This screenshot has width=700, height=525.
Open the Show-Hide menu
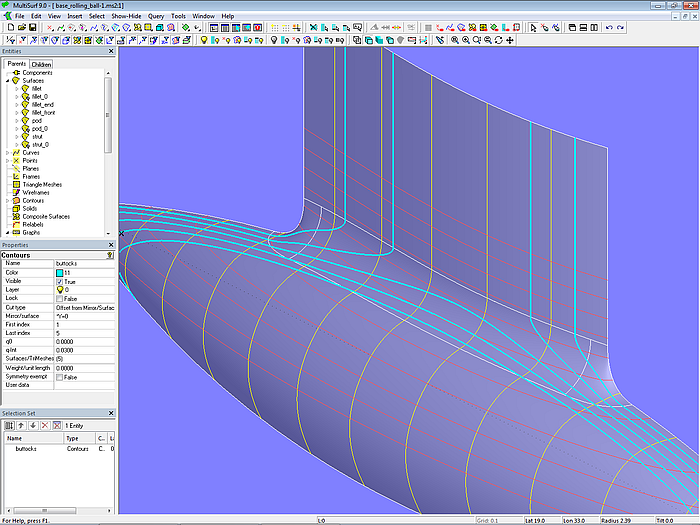[126, 16]
